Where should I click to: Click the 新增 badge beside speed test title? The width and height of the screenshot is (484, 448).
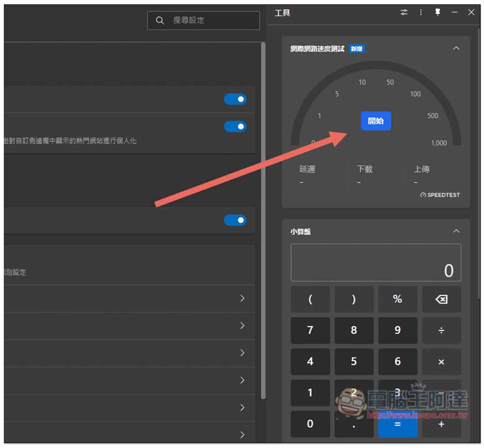point(357,49)
